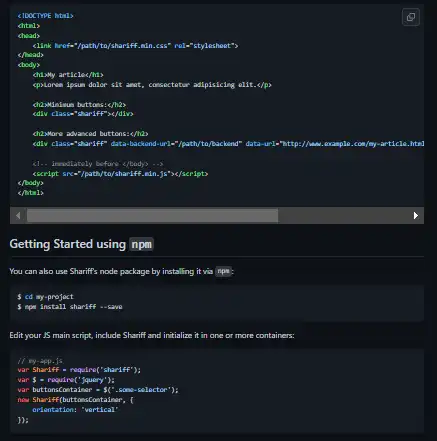Click the empty div class shariff line
Screen dimensions: 437x441
[x=83, y=114]
